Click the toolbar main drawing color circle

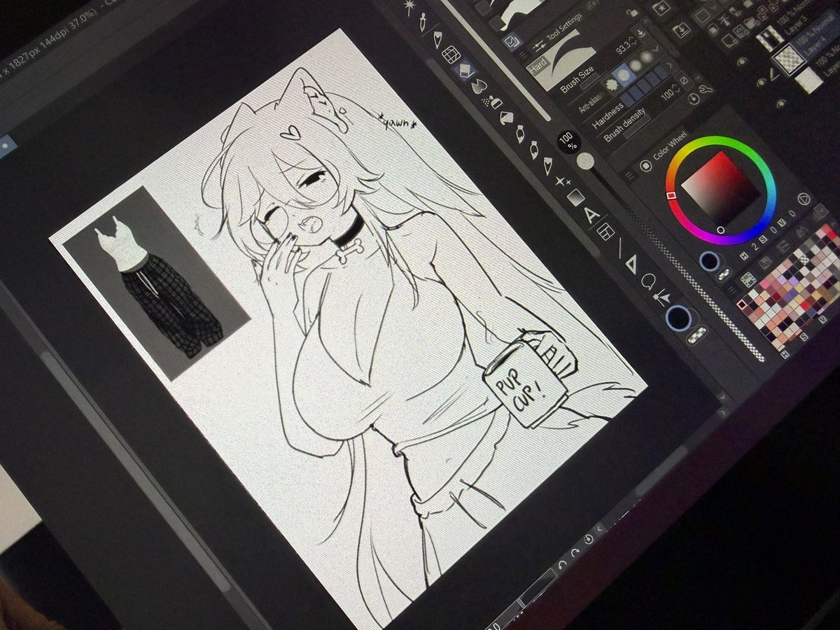678,318
